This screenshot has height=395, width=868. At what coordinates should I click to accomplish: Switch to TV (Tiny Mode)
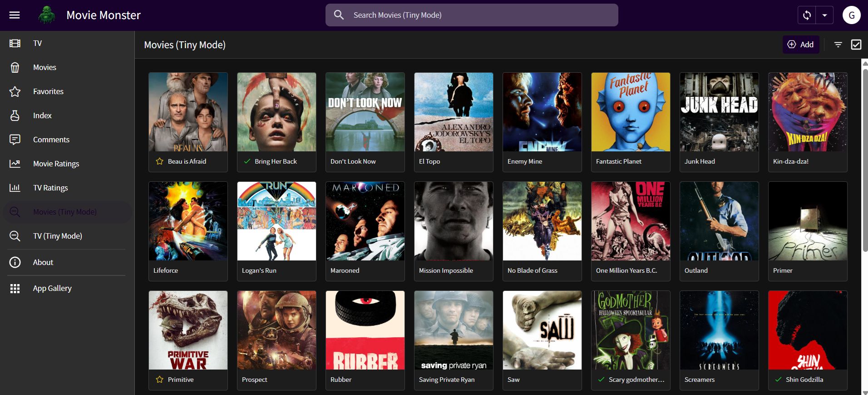click(66, 236)
